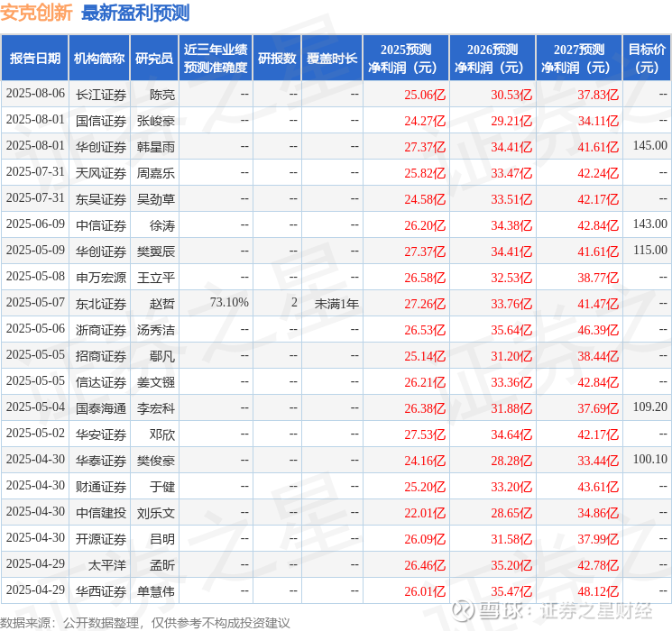Select the 招商证券 institution cell
This screenshot has height=631, width=672.
101,356
